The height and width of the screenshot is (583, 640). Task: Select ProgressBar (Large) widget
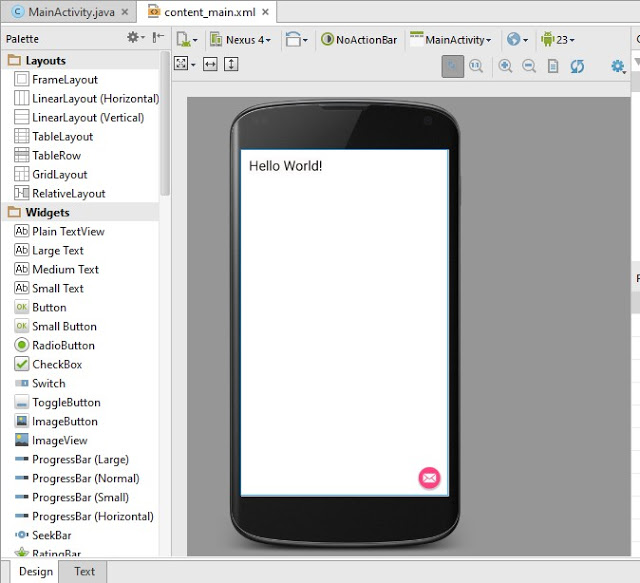(x=71, y=459)
